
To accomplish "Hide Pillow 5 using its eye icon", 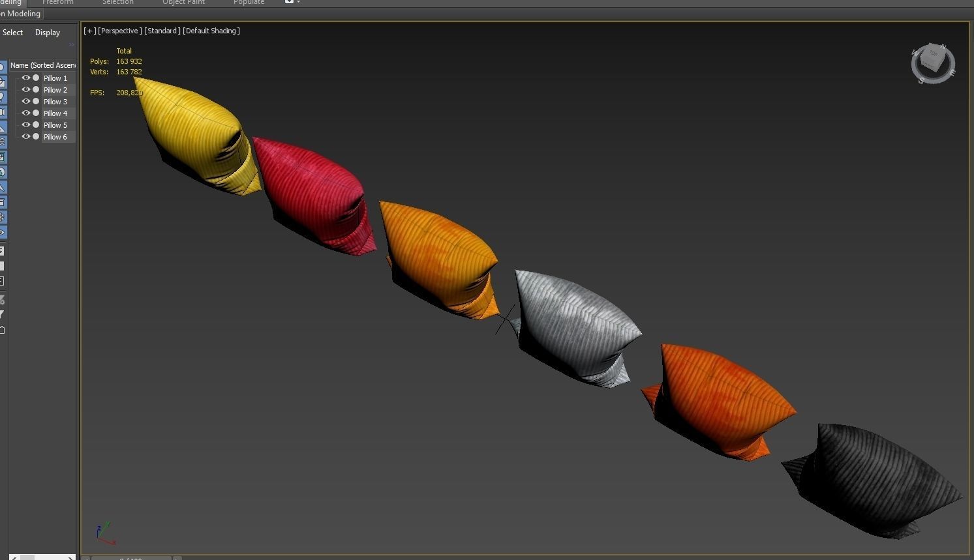I will (x=26, y=125).
